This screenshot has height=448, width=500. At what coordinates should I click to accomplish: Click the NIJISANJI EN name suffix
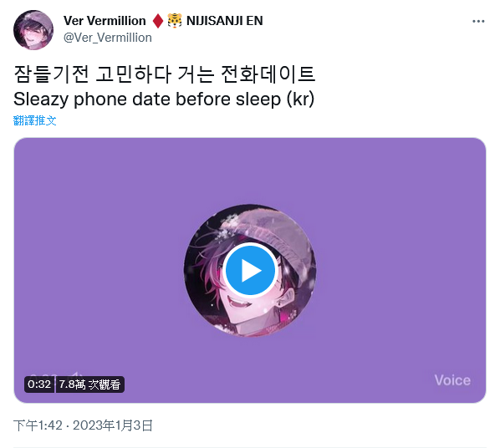click(x=224, y=21)
